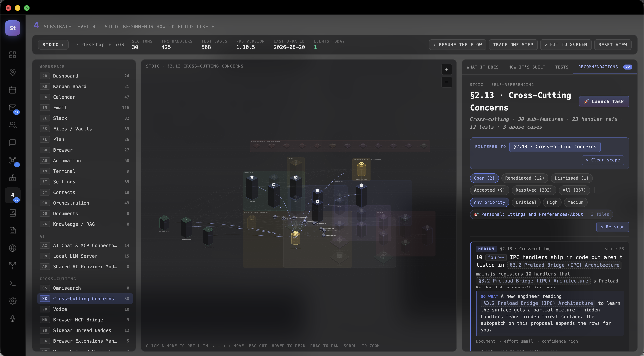Toggle the Dismissed (1) status filter
644x356 pixels.
[572, 178]
